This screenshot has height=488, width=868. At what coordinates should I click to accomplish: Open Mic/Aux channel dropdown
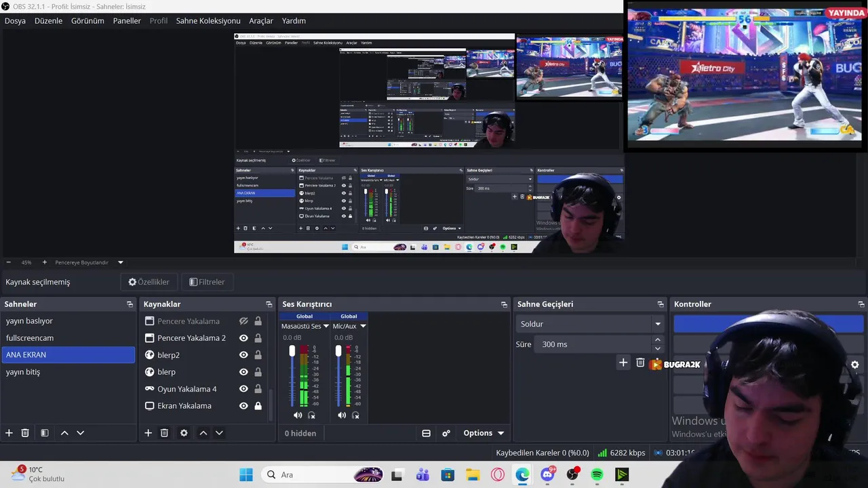[363, 326]
